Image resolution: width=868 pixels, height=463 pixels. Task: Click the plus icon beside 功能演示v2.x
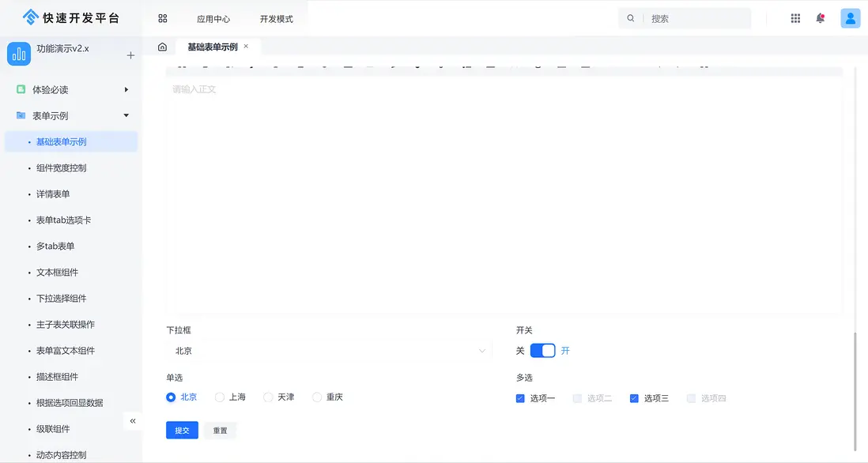[130, 55]
